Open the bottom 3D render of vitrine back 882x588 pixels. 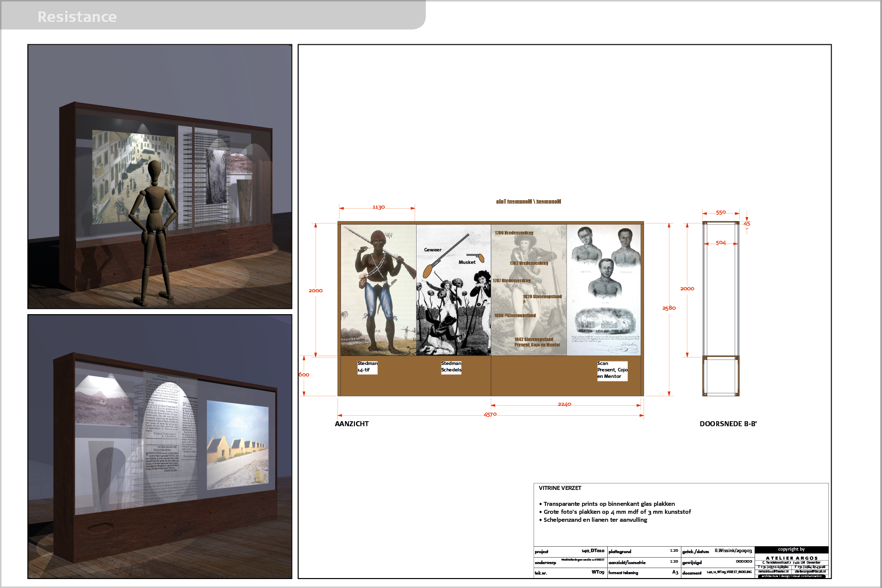click(160, 447)
